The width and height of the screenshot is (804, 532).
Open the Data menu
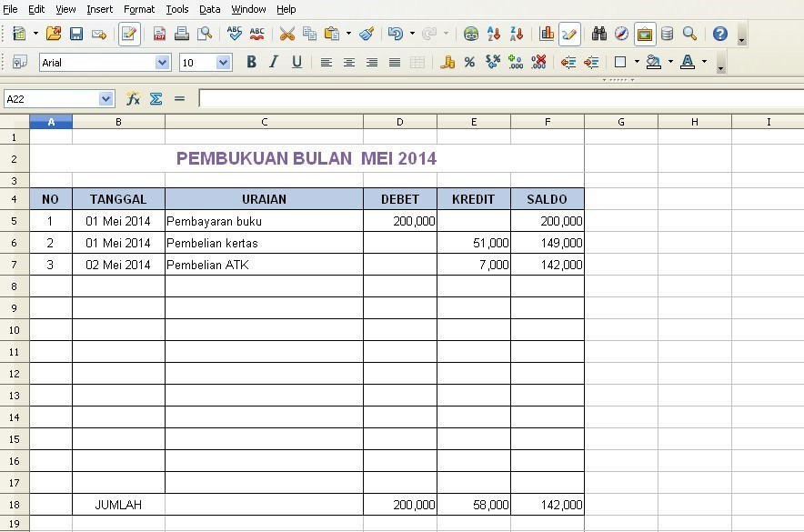coord(209,9)
